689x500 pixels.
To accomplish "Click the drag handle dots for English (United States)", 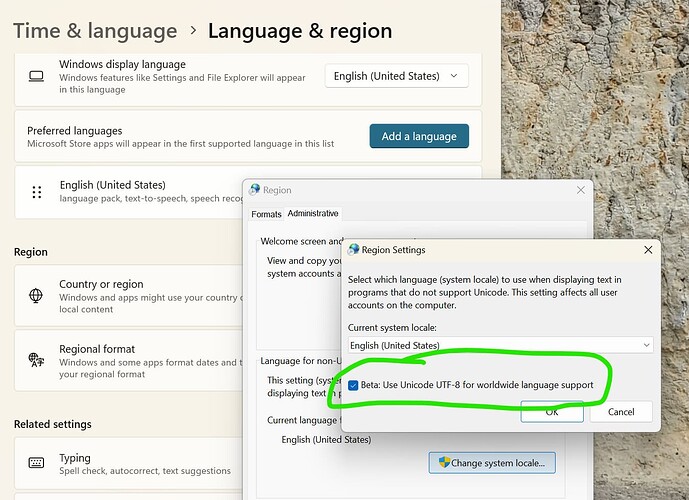I will coord(37,192).
